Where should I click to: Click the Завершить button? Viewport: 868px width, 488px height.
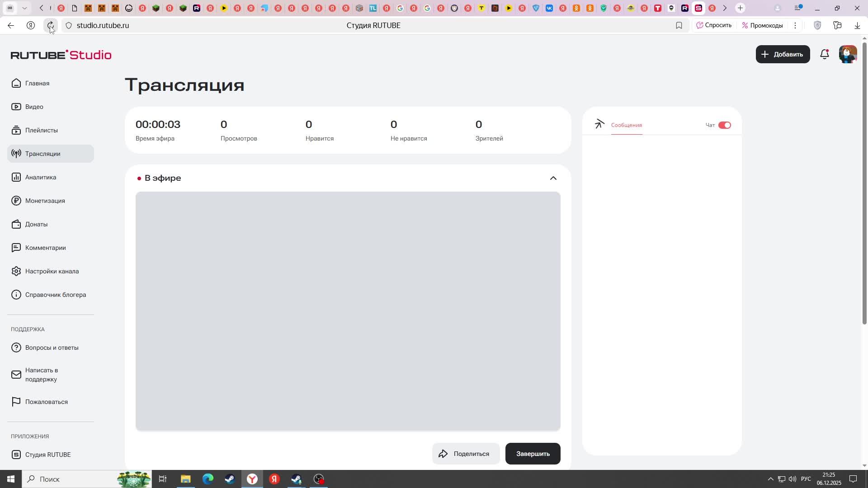(533, 454)
